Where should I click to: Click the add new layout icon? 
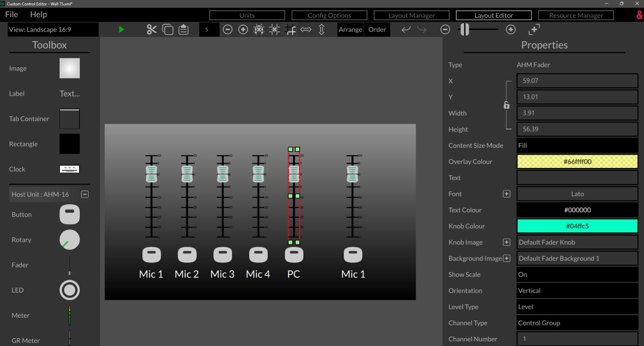pyautogui.click(x=534, y=30)
